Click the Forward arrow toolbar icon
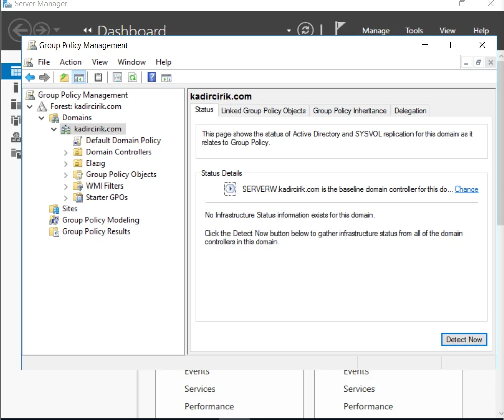The image size is (504, 420). point(44,77)
